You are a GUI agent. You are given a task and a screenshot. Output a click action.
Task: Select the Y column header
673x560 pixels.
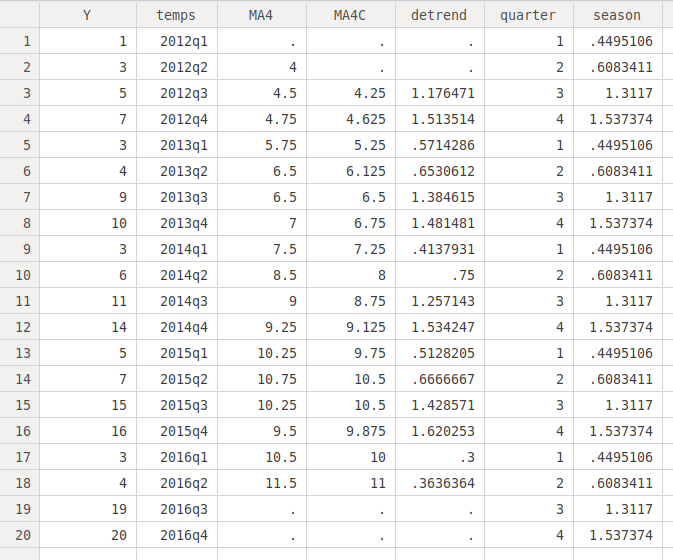pyautogui.click(x=86, y=15)
